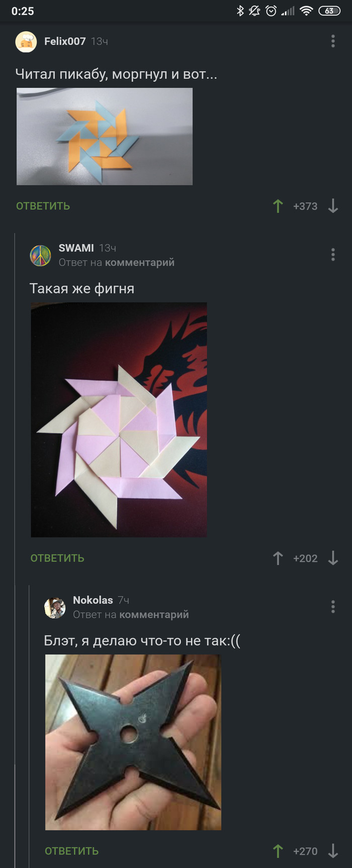Reply to SWAMI via ОТВЕТИТЬ

point(57,558)
